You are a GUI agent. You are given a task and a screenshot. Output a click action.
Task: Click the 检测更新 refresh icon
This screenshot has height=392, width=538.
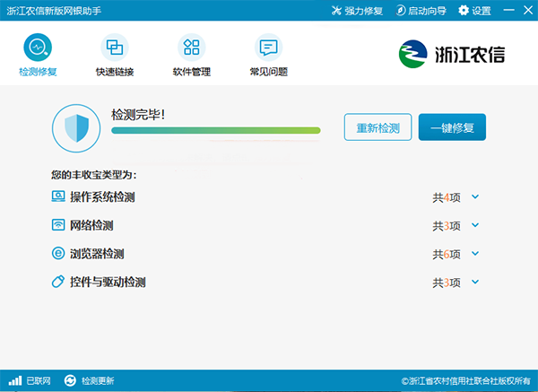pos(70,380)
